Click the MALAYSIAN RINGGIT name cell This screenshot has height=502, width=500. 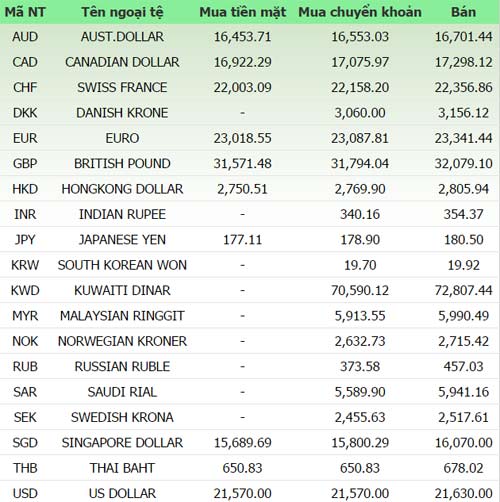click(122, 316)
